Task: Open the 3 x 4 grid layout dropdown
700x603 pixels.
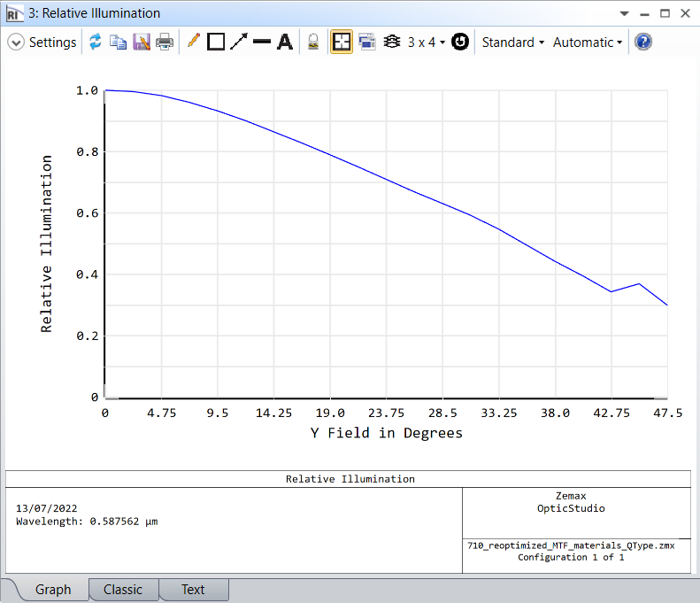Action: coord(417,43)
